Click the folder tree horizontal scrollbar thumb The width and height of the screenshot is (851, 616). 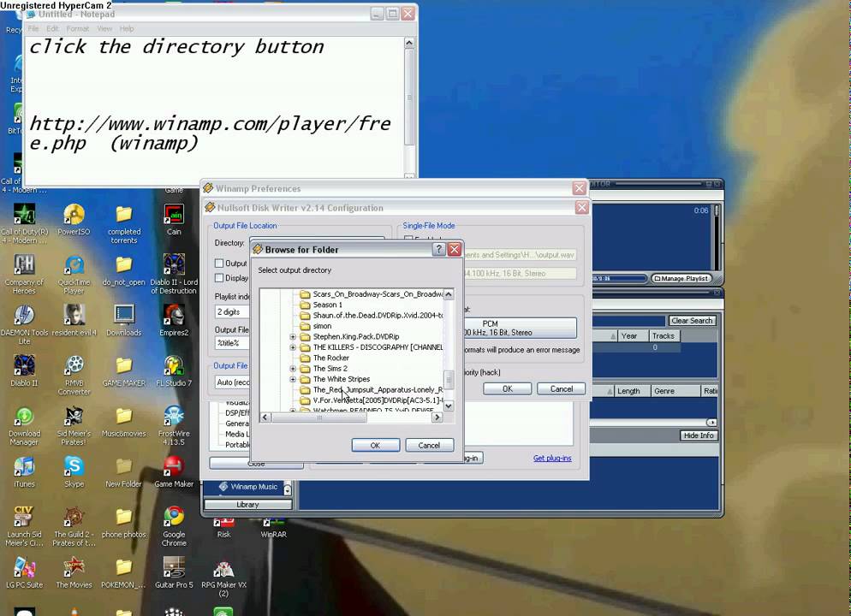pyautogui.click(x=319, y=417)
